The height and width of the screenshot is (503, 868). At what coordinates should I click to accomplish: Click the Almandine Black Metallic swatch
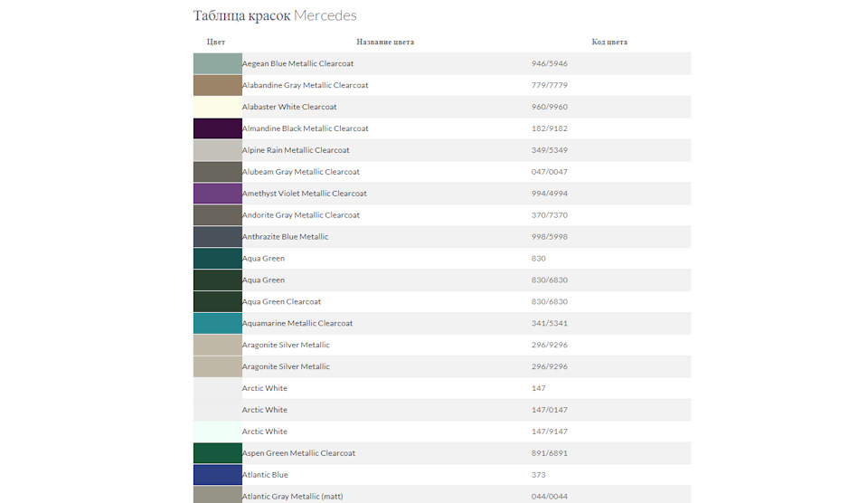(x=218, y=128)
